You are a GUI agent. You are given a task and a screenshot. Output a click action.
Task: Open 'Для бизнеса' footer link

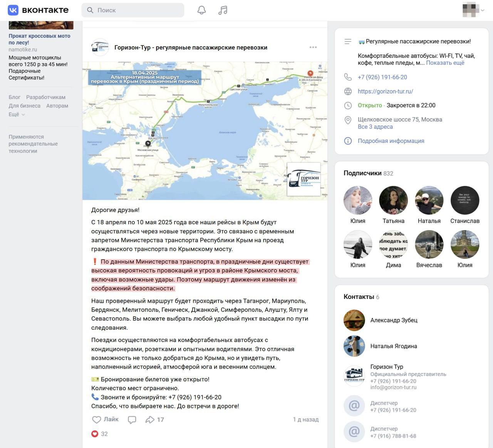click(24, 106)
